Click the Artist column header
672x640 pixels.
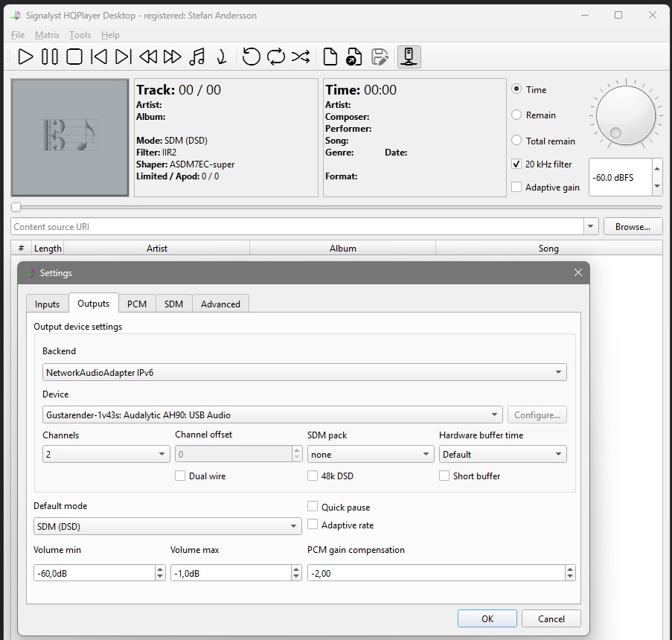pos(157,249)
